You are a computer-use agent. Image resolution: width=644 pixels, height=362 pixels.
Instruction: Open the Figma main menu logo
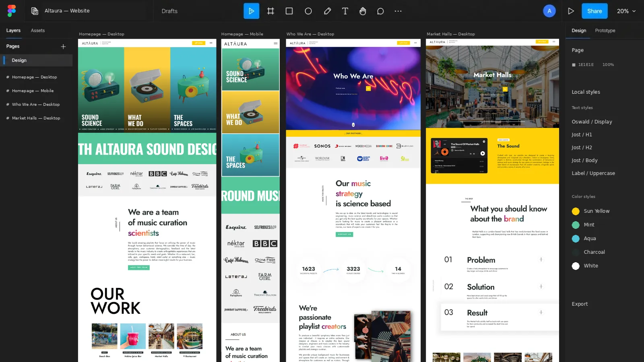pyautogui.click(x=12, y=11)
